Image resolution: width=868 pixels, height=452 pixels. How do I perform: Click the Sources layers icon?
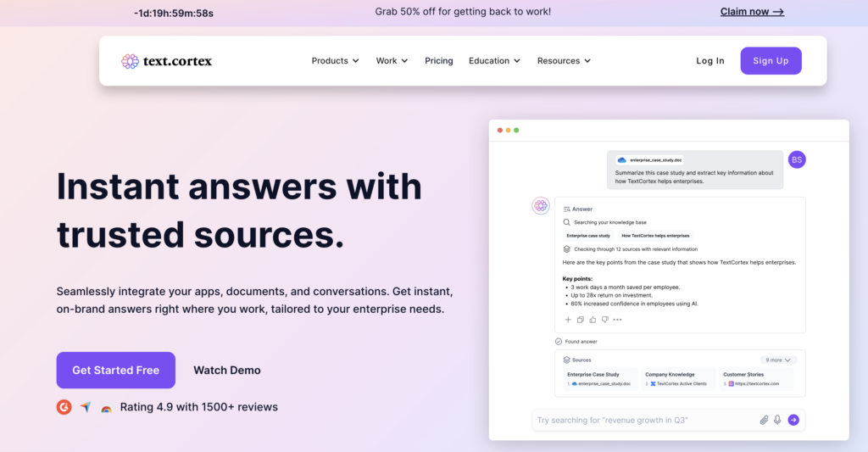coord(566,360)
